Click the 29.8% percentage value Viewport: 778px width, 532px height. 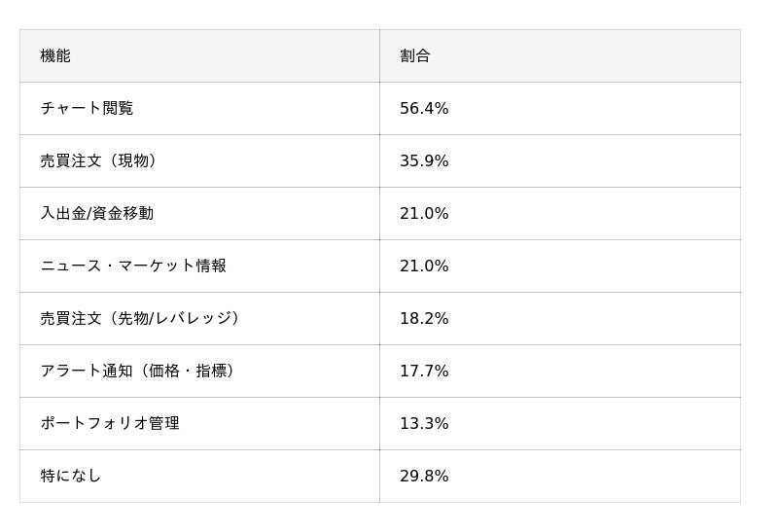[424, 477]
